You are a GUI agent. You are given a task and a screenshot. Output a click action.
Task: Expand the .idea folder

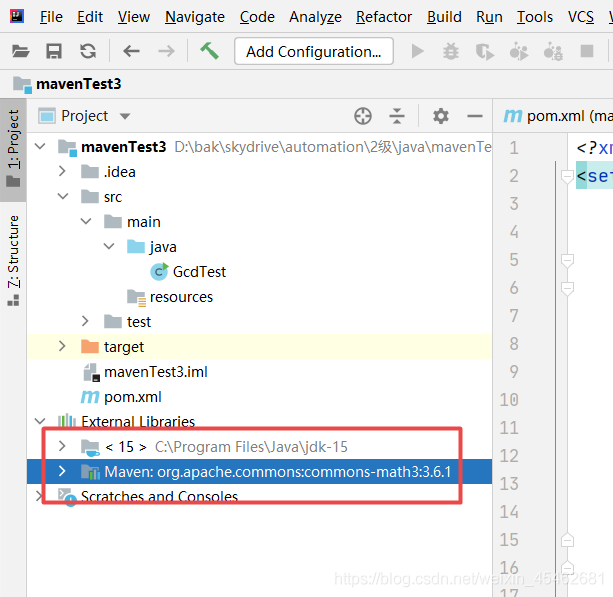(62, 171)
